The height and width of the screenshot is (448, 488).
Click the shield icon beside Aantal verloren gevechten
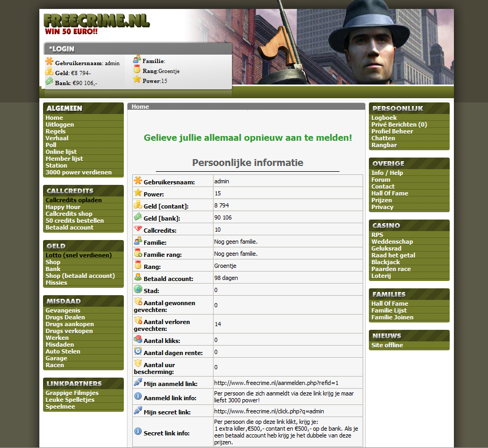138,320
